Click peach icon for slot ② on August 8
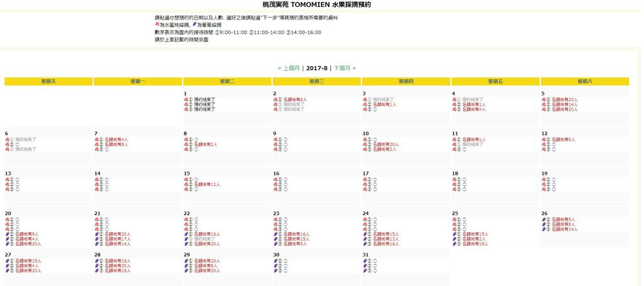644x286 pixels. point(186,145)
